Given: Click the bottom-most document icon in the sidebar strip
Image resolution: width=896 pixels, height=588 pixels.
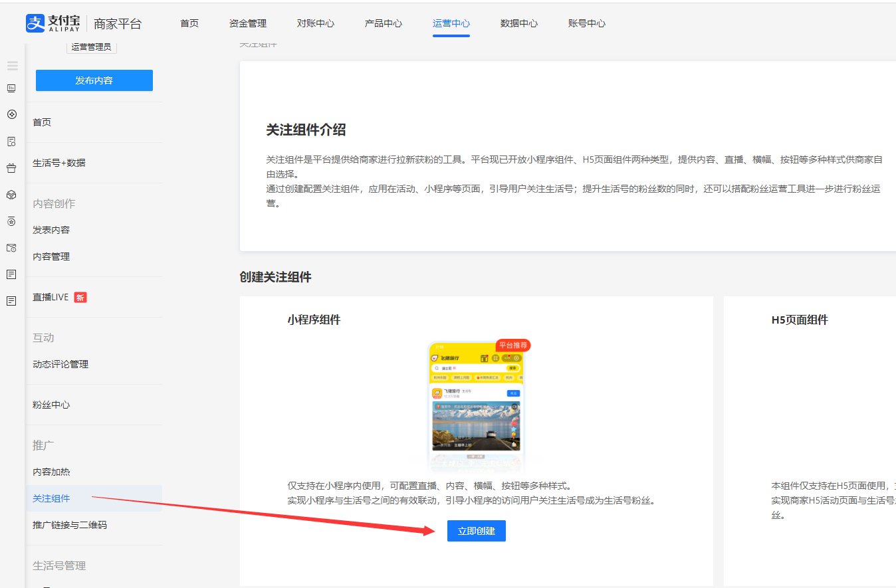Looking at the screenshot, I should [11, 301].
